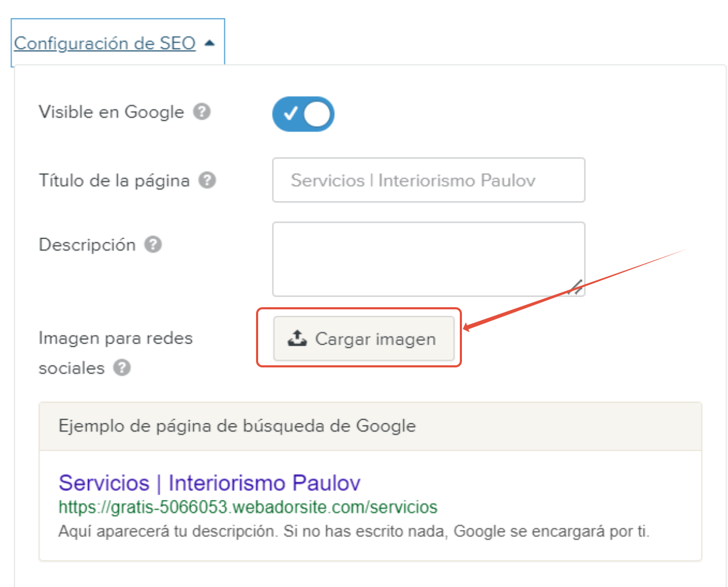Open help icon beside Título de la página
The height and width of the screenshot is (587, 728).
click(207, 181)
